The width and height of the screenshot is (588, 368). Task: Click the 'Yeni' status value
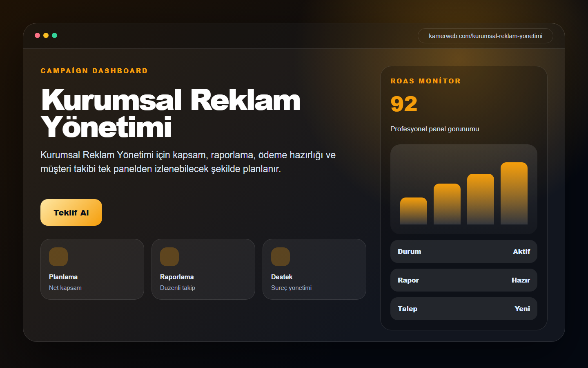pyautogui.click(x=522, y=309)
